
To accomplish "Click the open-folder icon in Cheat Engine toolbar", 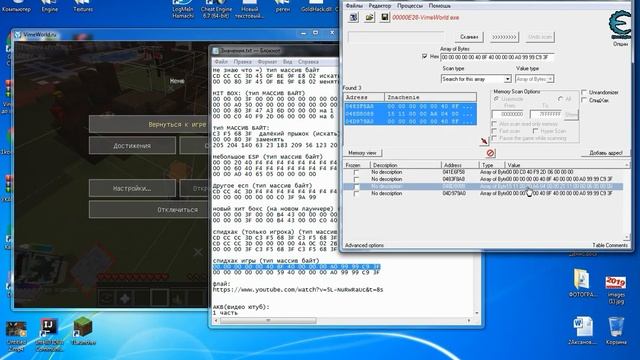I will point(369,18).
